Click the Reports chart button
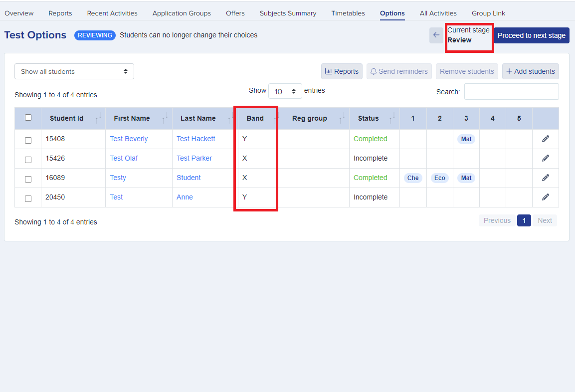This screenshot has height=392, width=575. pos(342,71)
